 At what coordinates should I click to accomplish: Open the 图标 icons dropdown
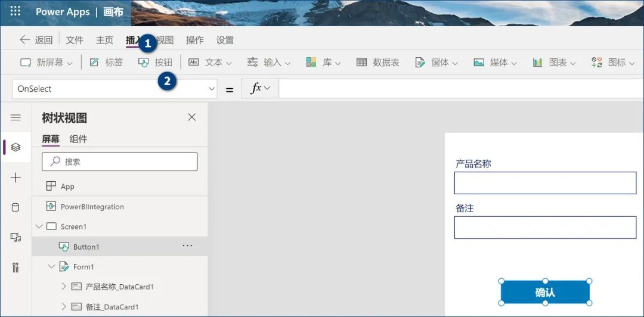pyautogui.click(x=613, y=63)
